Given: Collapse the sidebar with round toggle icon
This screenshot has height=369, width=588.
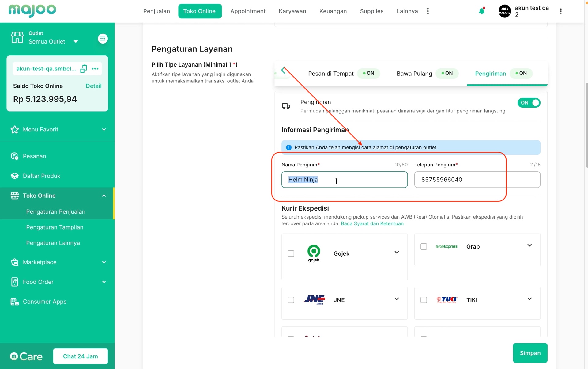Looking at the screenshot, I should click(x=103, y=39).
